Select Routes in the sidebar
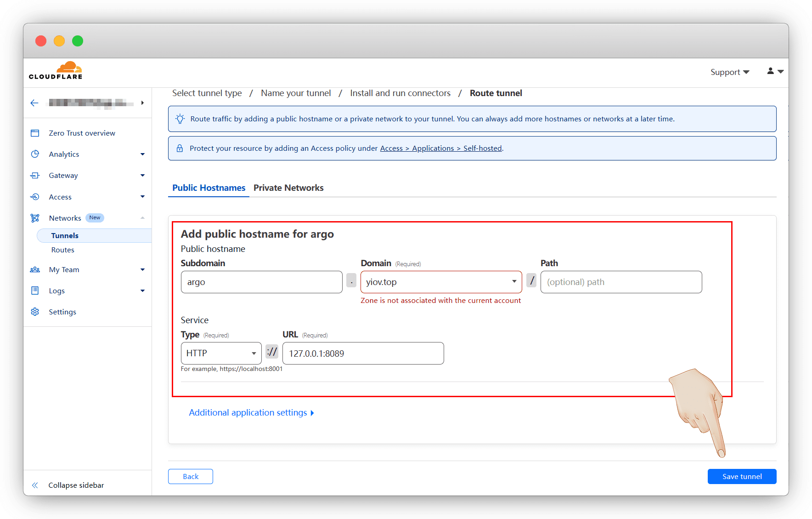This screenshot has width=812, height=519. coord(63,250)
